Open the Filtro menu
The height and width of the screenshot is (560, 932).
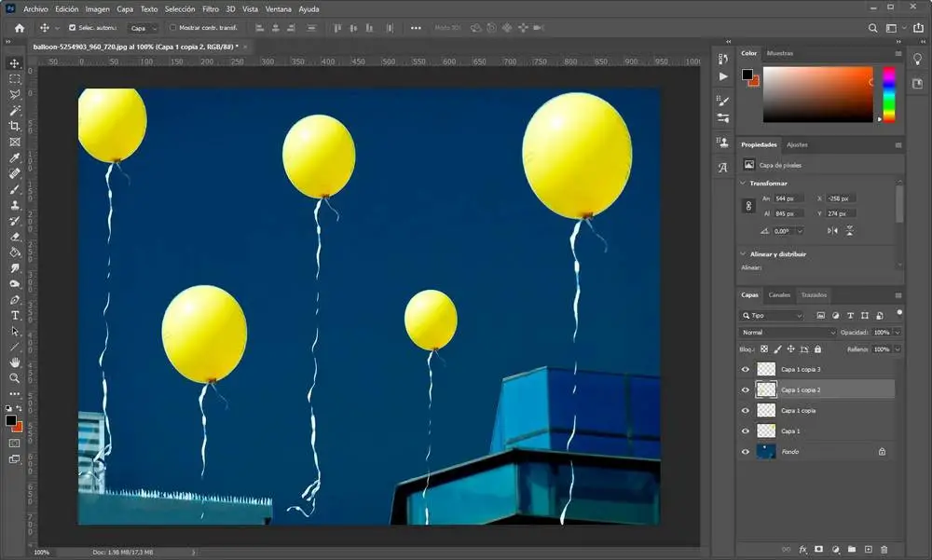click(x=211, y=8)
